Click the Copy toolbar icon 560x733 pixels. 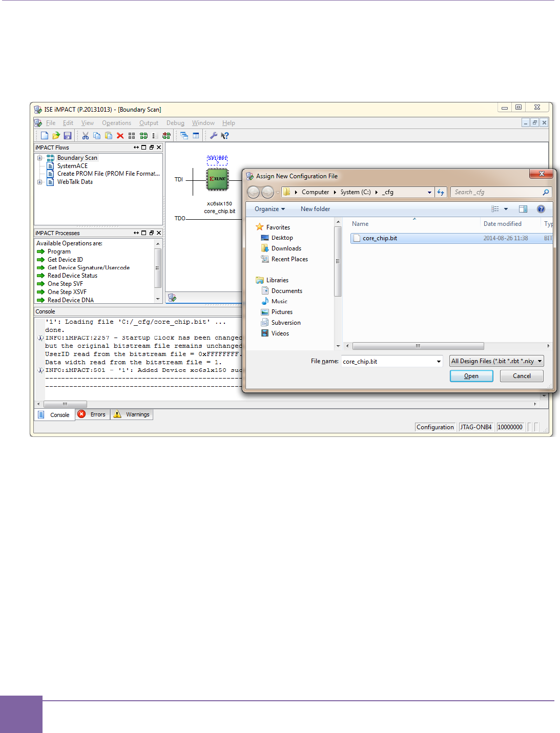point(97,136)
